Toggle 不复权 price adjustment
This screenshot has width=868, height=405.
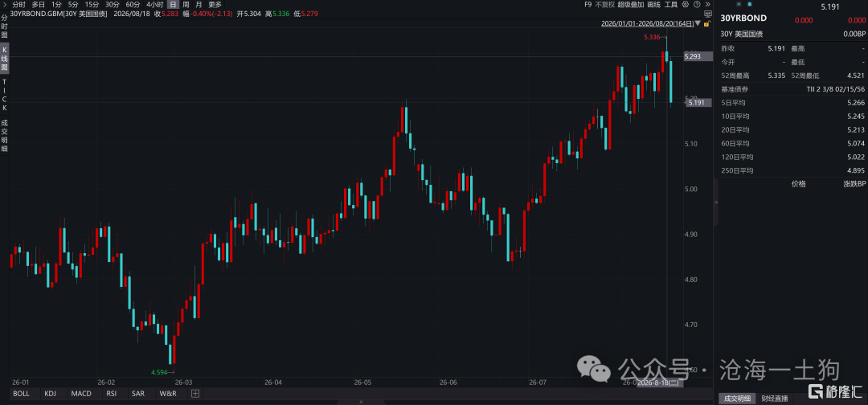click(604, 5)
